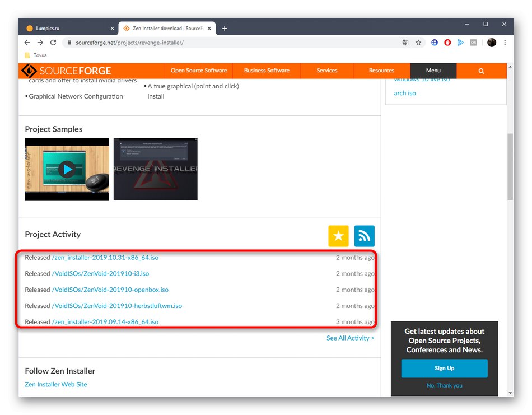Click the scrollbar down arrow
The image size is (532, 415).
coord(510,393)
